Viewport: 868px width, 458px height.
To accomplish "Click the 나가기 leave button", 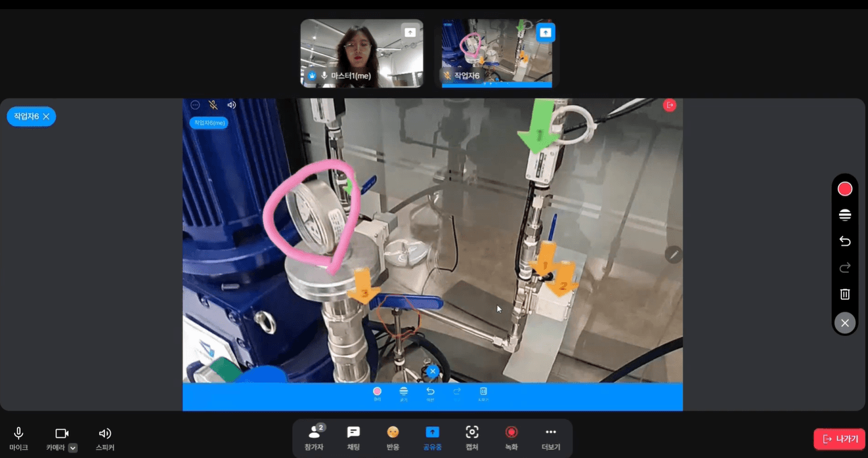I will [839, 439].
